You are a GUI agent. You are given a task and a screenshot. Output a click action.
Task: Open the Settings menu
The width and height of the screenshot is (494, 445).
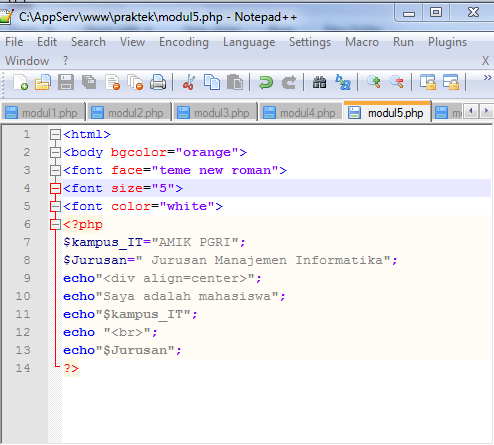point(310,42)
